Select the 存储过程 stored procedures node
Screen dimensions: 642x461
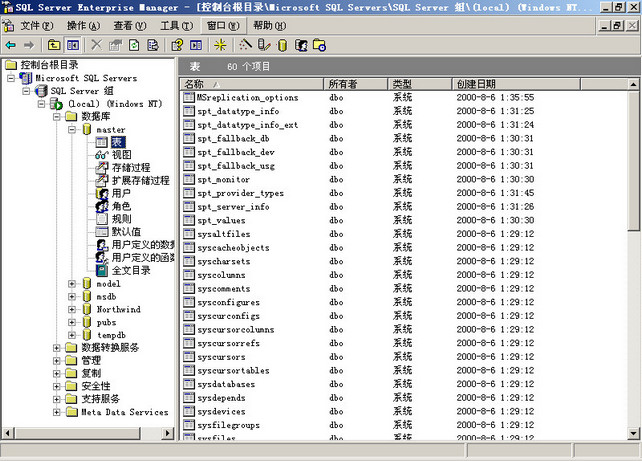coord(130,168)
